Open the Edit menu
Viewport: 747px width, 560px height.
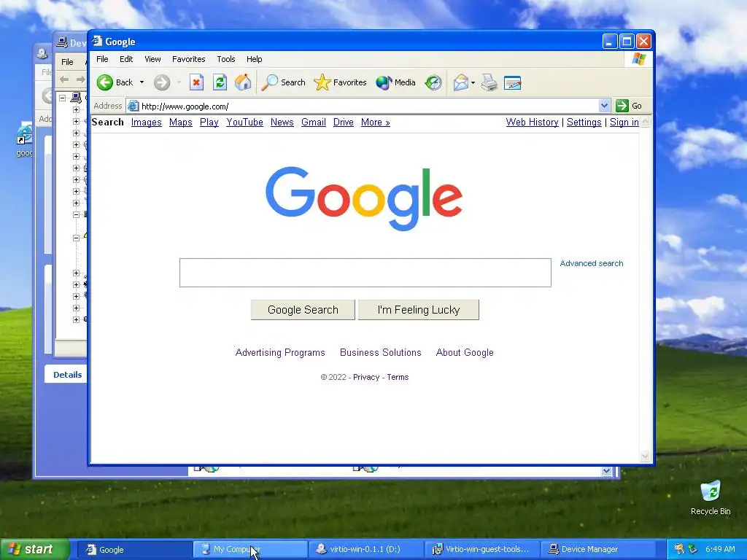[126, 59]
